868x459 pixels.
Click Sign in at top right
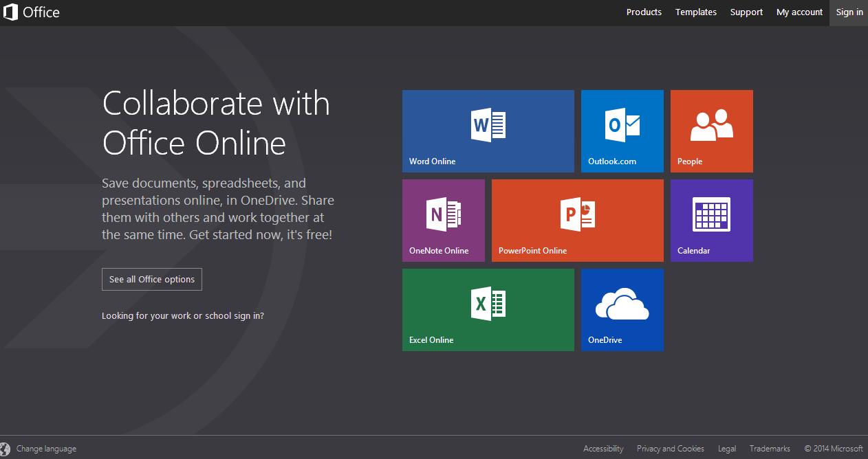point(849,12)
